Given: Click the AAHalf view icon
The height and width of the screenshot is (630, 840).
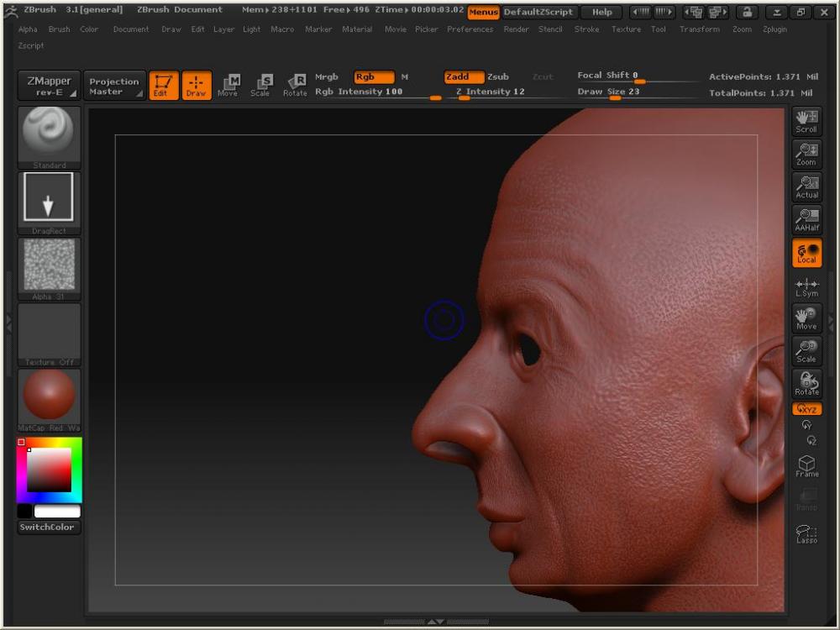Looking at the screenshot, I should coord(806,219).
